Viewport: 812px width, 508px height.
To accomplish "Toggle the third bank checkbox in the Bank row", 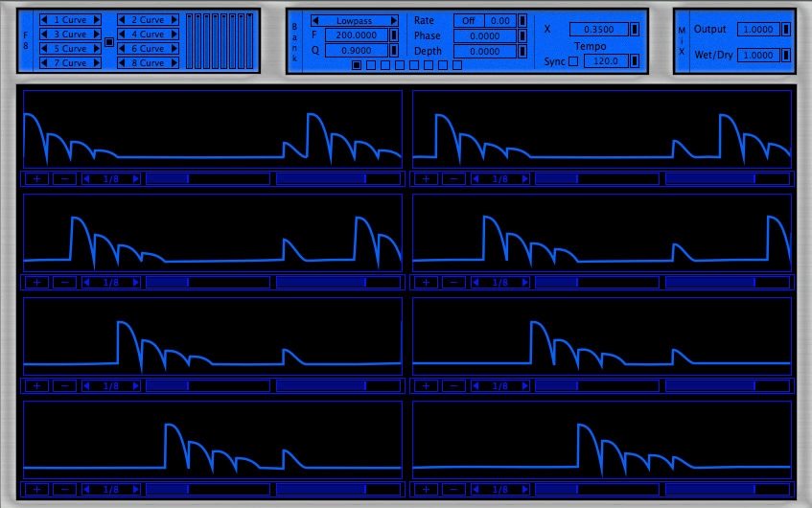I will (385, 65).
